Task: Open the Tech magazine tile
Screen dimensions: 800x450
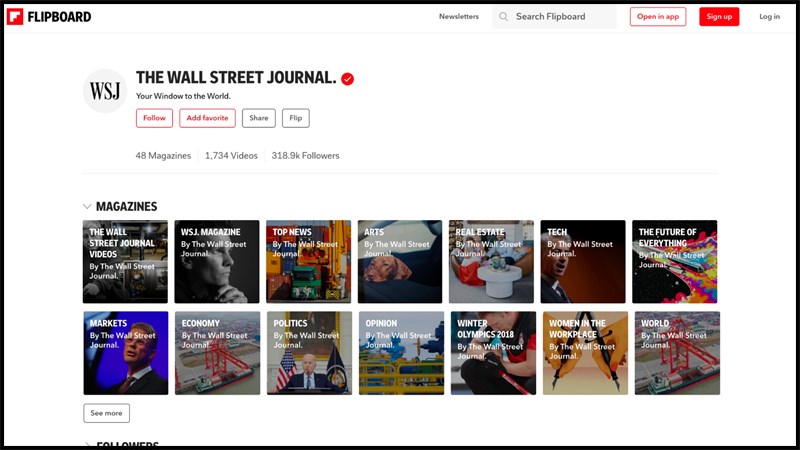Action: tap(583, 262)
